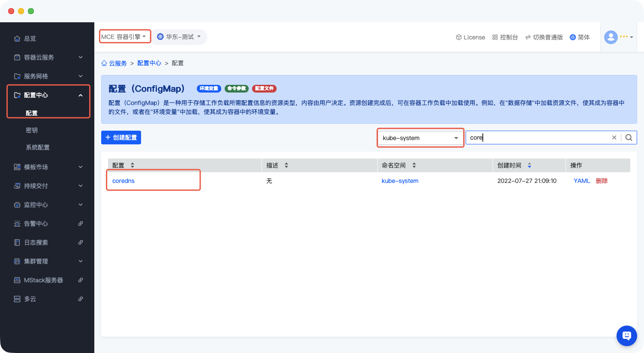
Task: Sort the 命名空间 column
Action: point(414,165)
